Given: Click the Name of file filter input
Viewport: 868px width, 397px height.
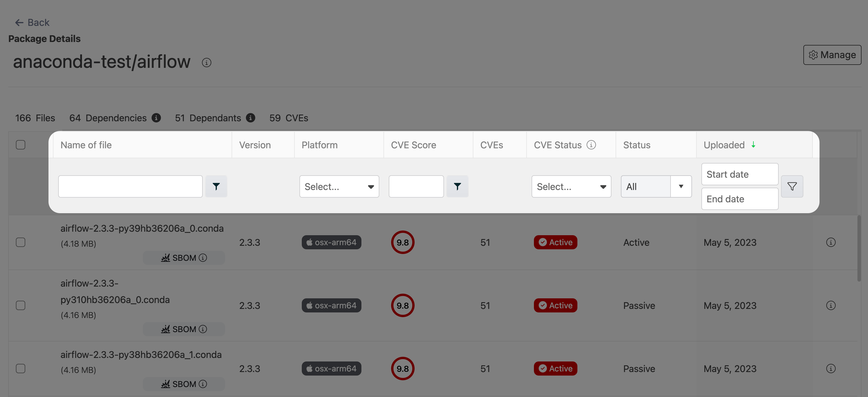Looking at the screenshot, I should pos(130,186).
